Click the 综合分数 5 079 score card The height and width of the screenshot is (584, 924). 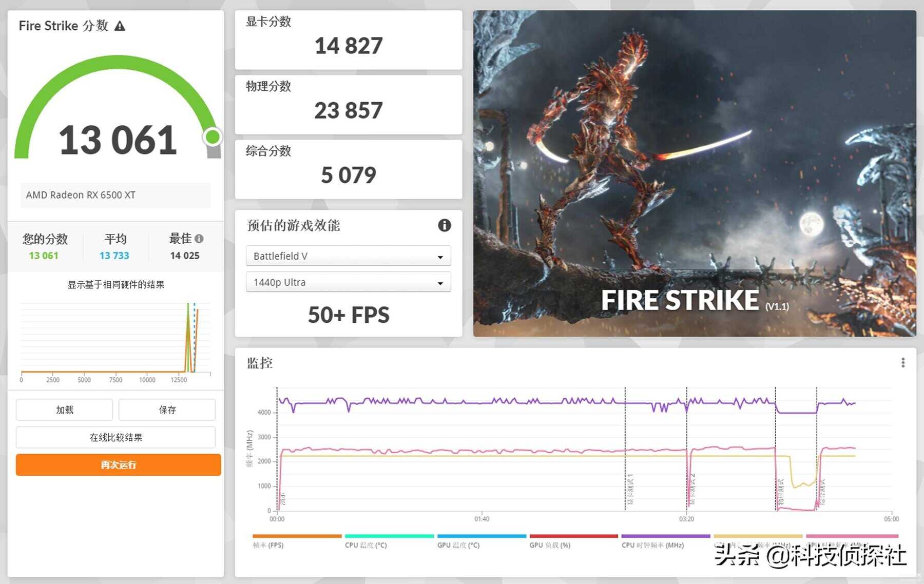[349, 169]
